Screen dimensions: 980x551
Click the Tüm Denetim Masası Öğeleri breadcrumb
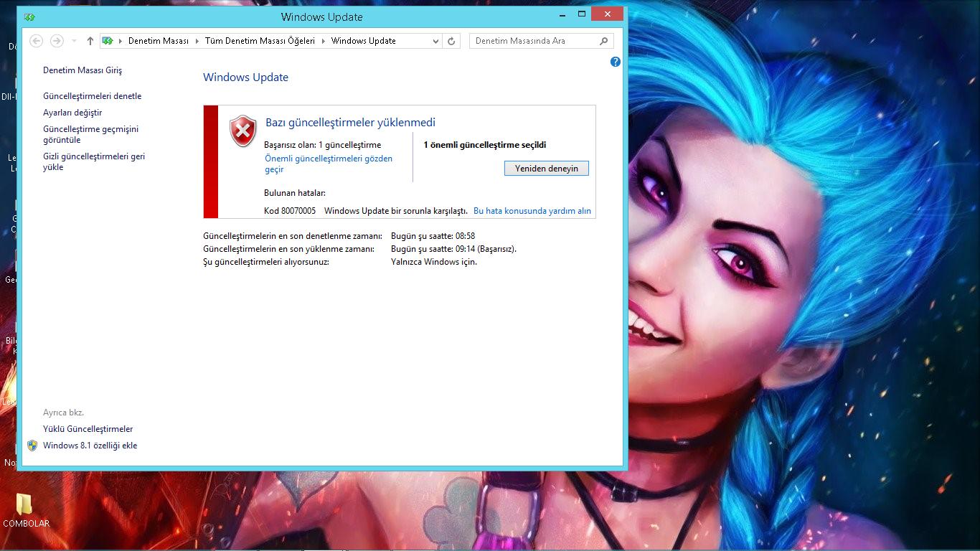click(x=260, y=41)
